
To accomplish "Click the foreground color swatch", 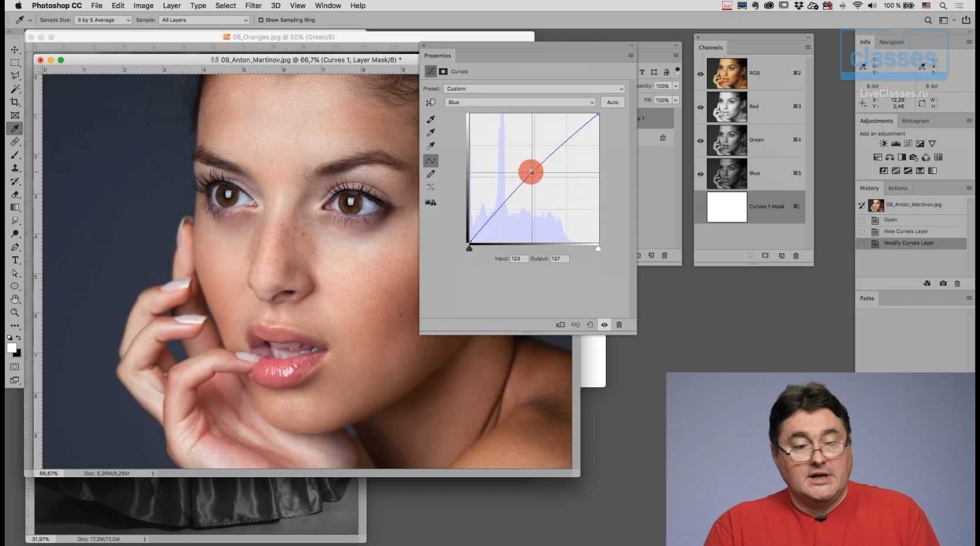I will coord(11,347).
